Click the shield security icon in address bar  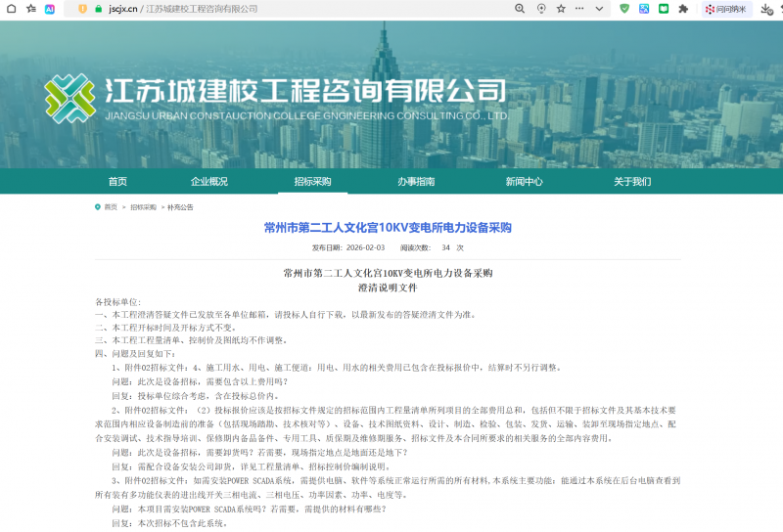coord(83,8)
